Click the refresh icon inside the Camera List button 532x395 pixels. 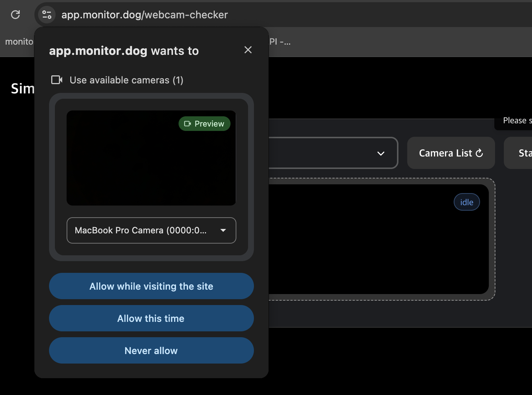tap(479, 153)
